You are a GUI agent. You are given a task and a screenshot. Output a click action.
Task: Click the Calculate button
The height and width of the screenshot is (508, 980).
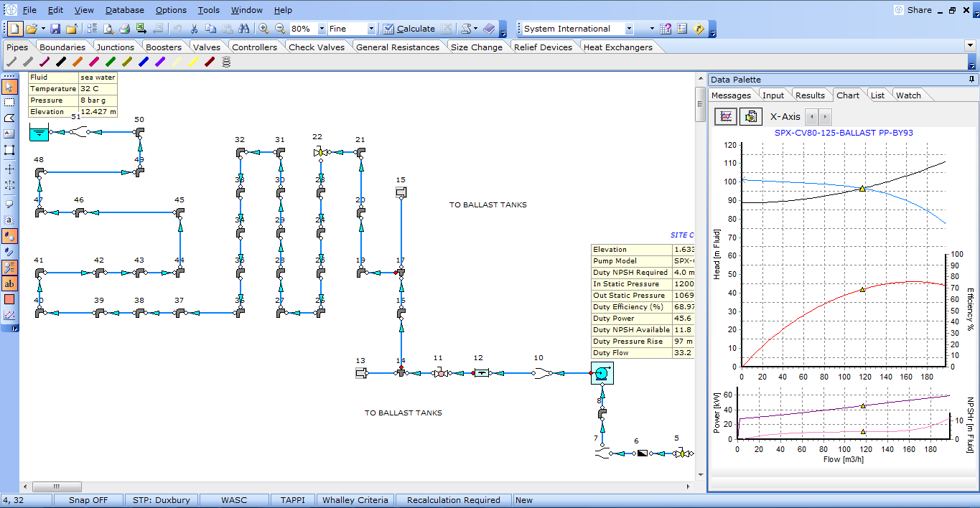pyautogui.click(x=409, y=29)
